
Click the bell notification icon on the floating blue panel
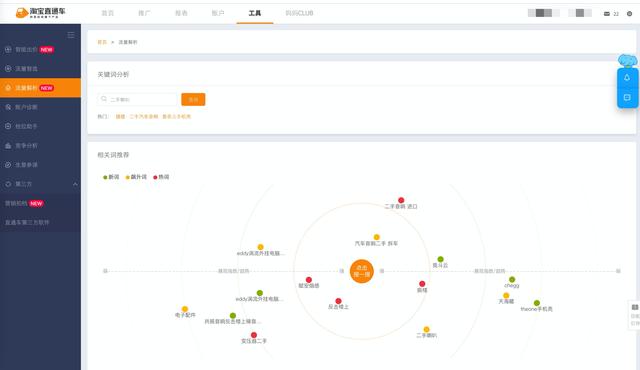coord(627,78)
